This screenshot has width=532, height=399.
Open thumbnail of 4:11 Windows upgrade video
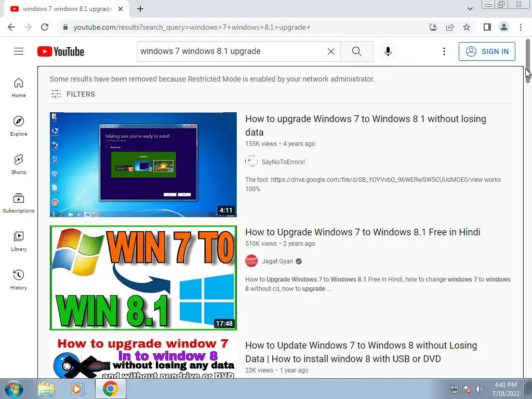[143, 165]
